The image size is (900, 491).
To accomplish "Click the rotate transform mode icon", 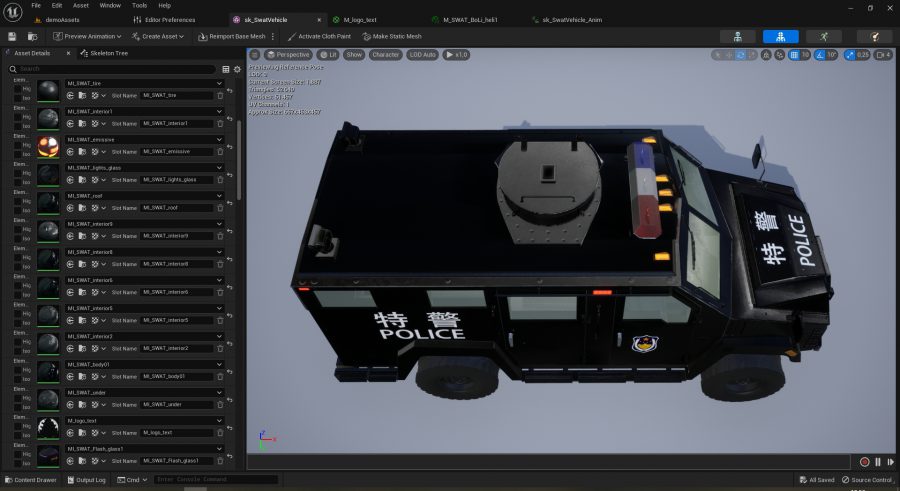I will click(740, 55).
